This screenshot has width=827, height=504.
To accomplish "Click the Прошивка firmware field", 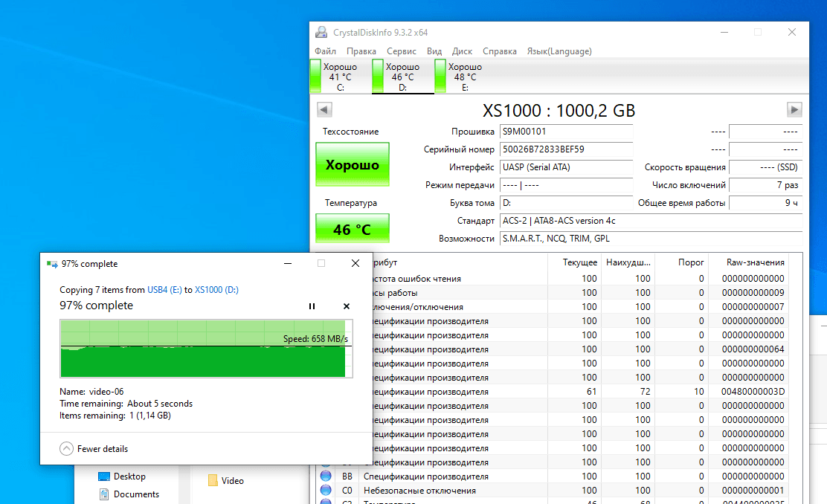I will 566,132.
